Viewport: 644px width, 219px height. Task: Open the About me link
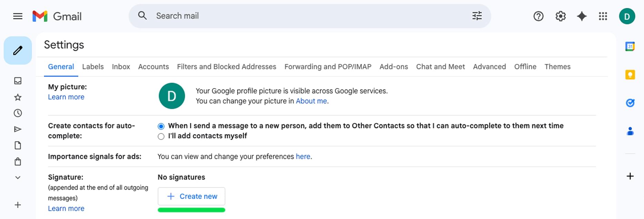tap(311, 101)
